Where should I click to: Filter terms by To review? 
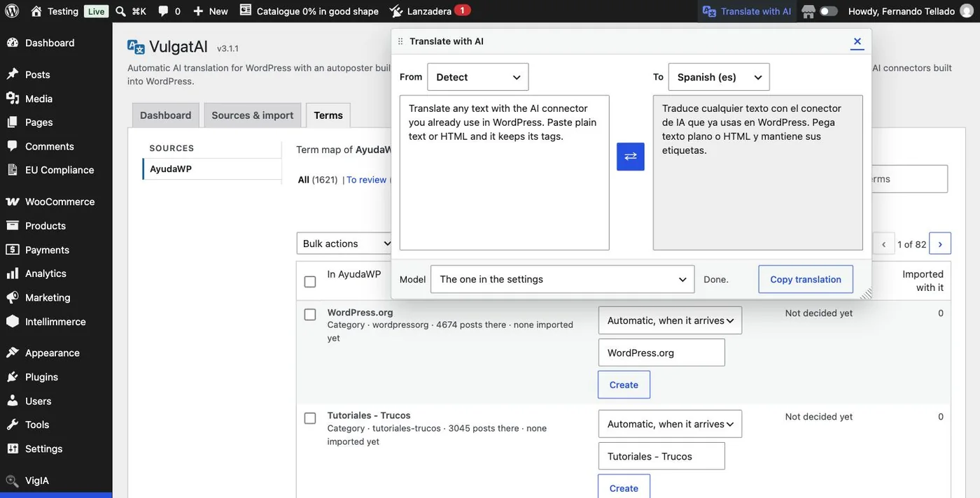[x=366, y=180]
